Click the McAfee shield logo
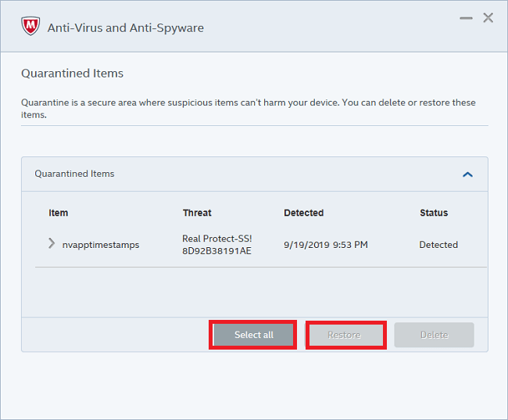Image resolution: width=508 pixels, height=420 pixels. 30,26
